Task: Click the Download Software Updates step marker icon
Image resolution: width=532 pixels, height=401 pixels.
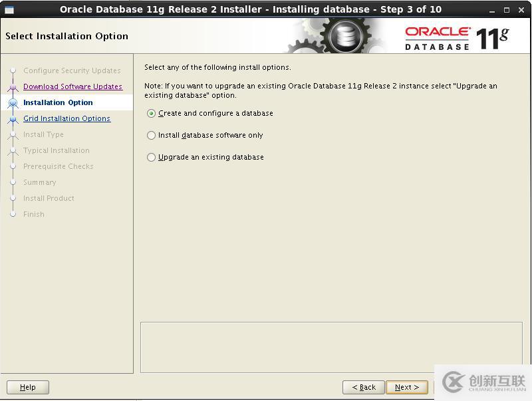Action: coord(13,87)
